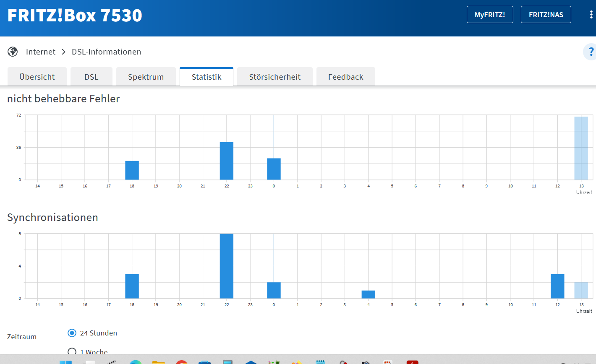Image resolution: width=596 pixels, height=364 pixels.
Task: Click the '36' axis value in the error chart
Action: pyautogui.click(x=19, y=147)
